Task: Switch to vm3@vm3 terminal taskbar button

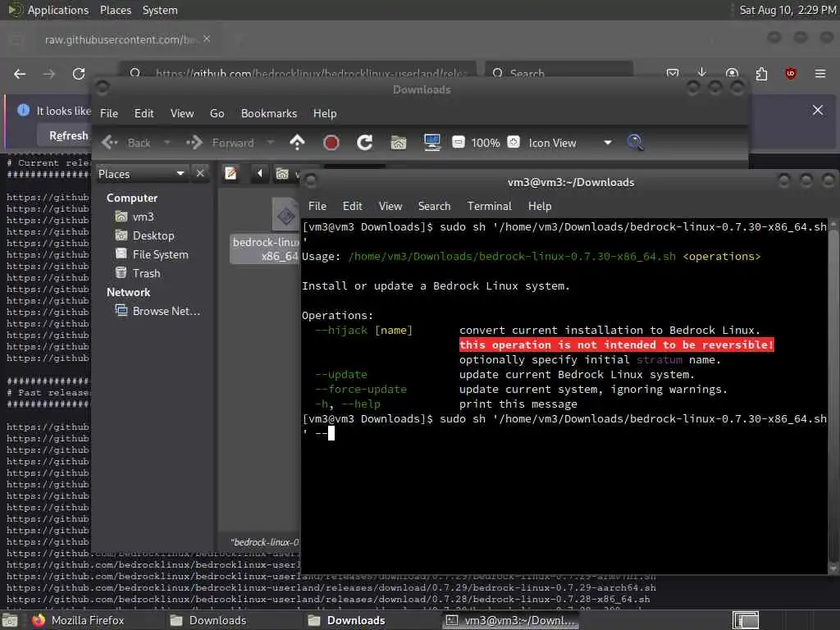Action: click(x=510, y=620)
